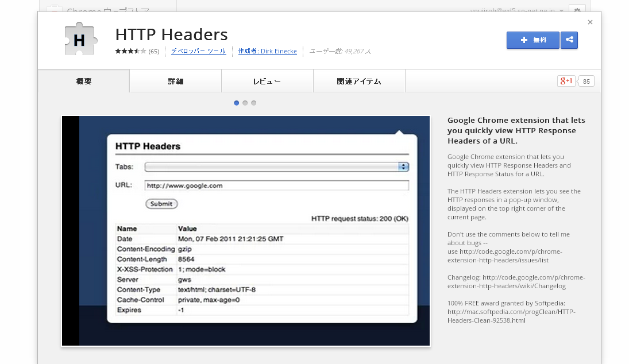Select the last carousel dot

[253, 103]
